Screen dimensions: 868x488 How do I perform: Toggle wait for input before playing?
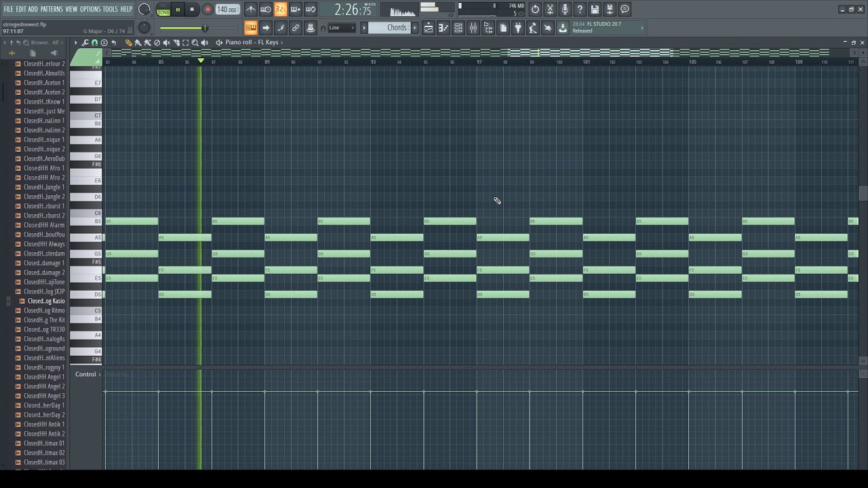[x=266, y=9]
